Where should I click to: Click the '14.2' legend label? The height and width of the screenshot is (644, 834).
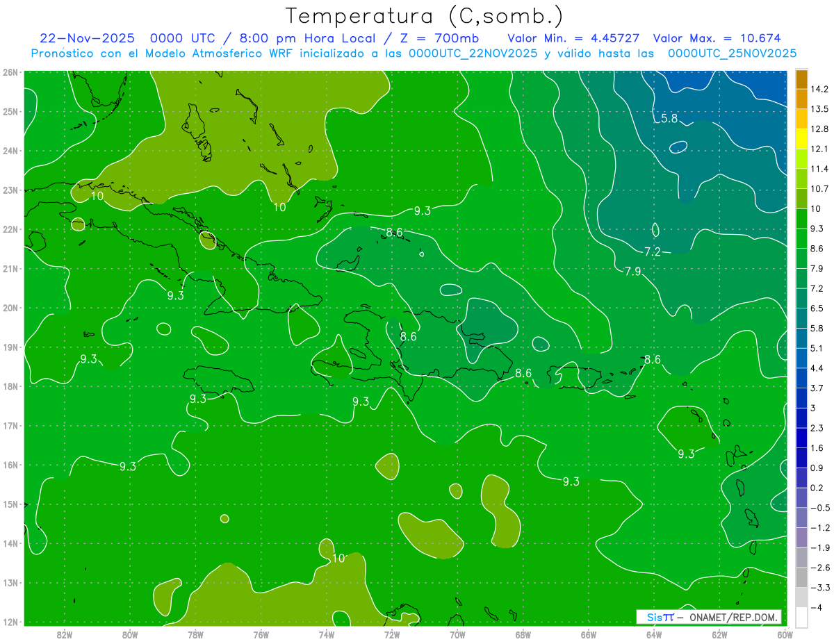pos(819,89)
